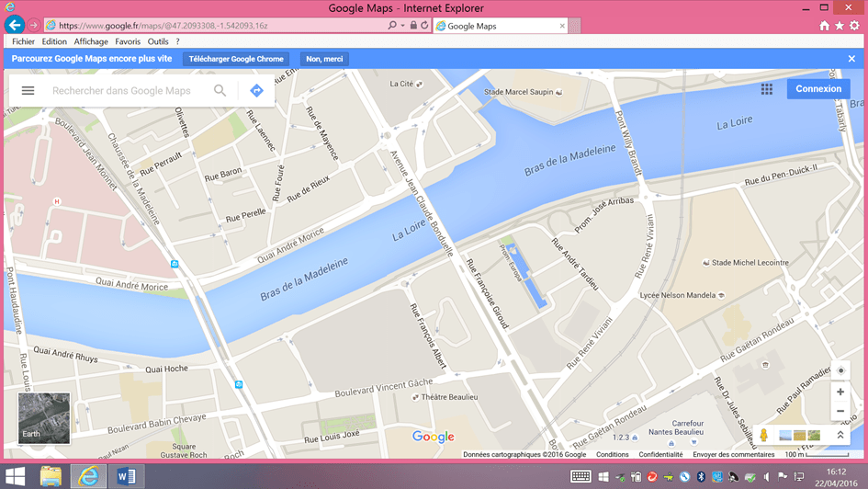Open the Envoyer des commentaires link
This screenshot has height=489, width=868.
point(733,454)
